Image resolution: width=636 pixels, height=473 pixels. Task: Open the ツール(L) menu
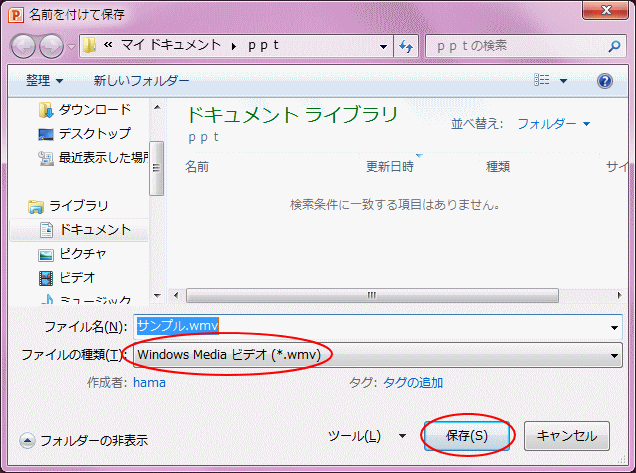(367, 436)
